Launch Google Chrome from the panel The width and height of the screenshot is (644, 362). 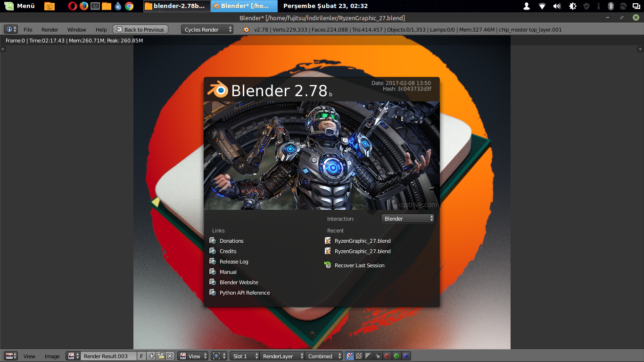[129, 6]
